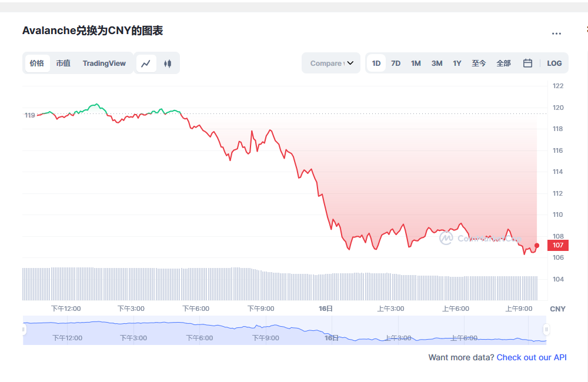
Task: Select the 市值 market cap tab
Action: click(63, 63)
